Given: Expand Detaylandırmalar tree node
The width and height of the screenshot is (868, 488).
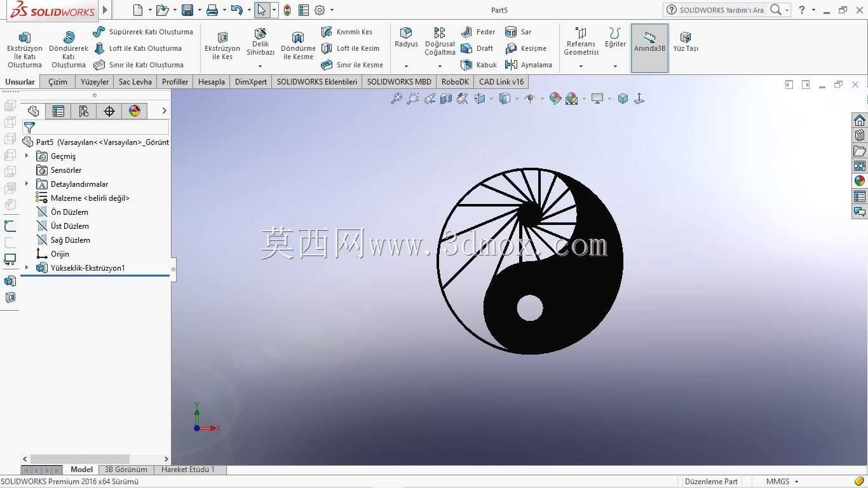Looking at the screenshot, I should (x=27, y=184).
